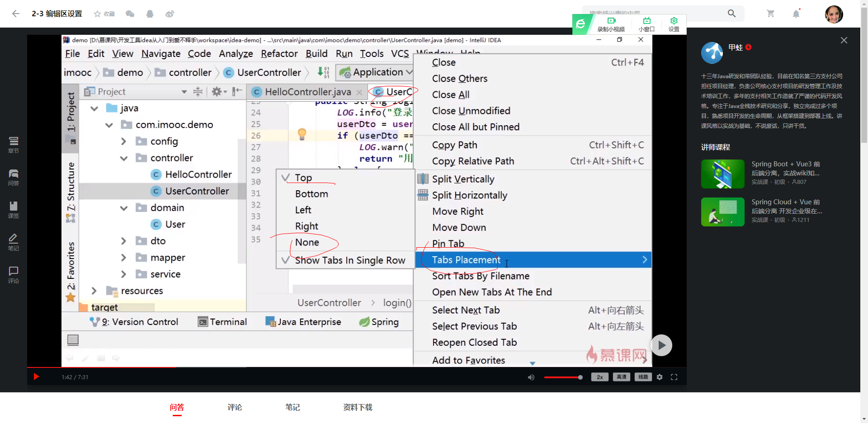Click the QQ bell share icon

tap(150, 14)
